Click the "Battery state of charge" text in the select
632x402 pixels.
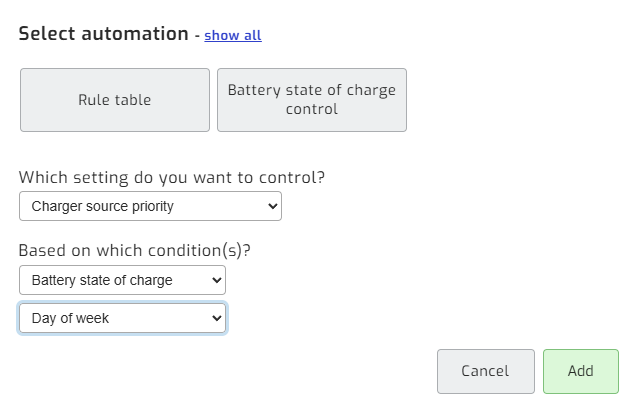(102, 280)
